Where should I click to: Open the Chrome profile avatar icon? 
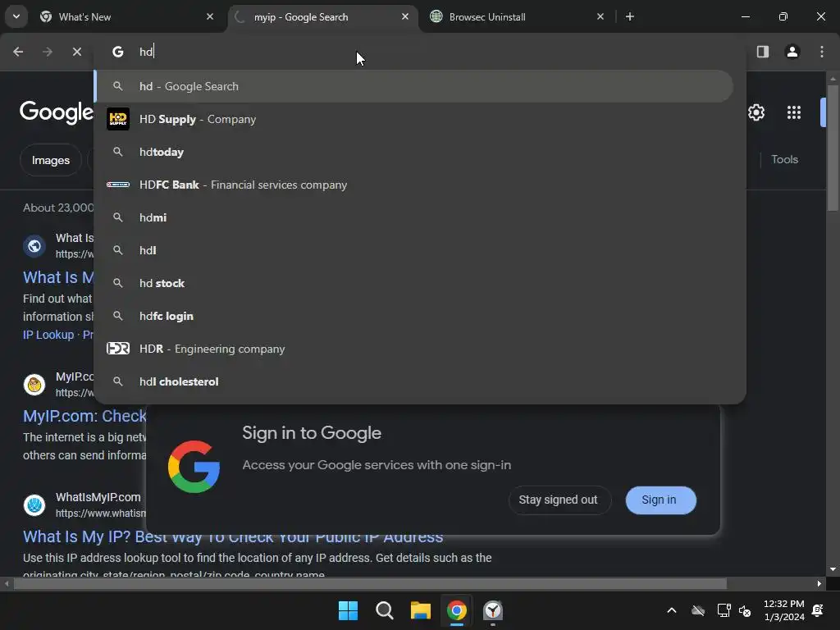click(x=792, y=52)
